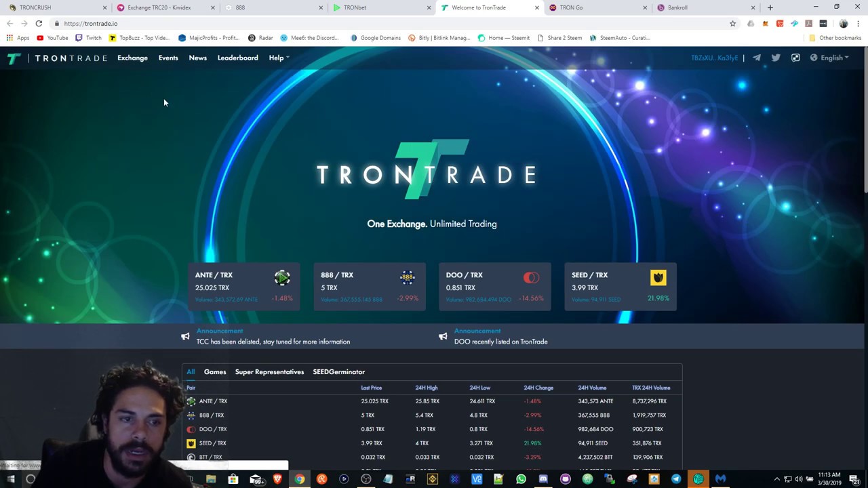Image resolution: width=868 pixels, height=488 pixels.
Task: Open the 888 / TRX price card
Action: [370, 287]
